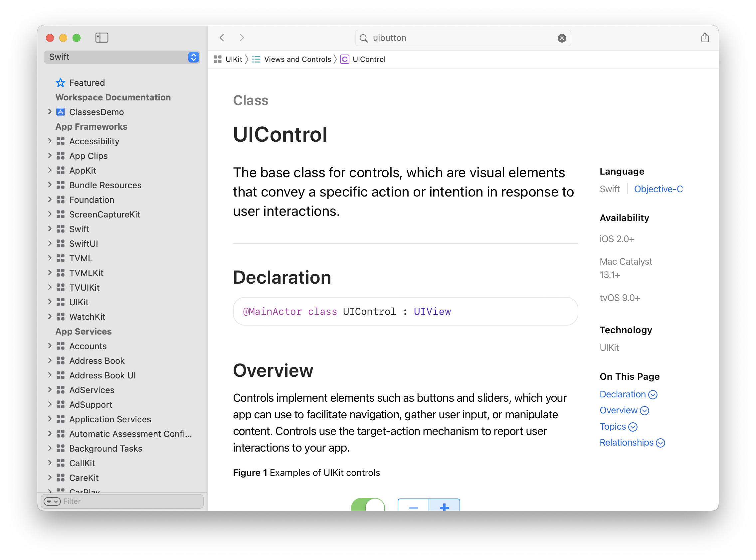Viewport: 756px width, 560px height.
Task: Switch language to Objective-C
Action: point(658,189)
